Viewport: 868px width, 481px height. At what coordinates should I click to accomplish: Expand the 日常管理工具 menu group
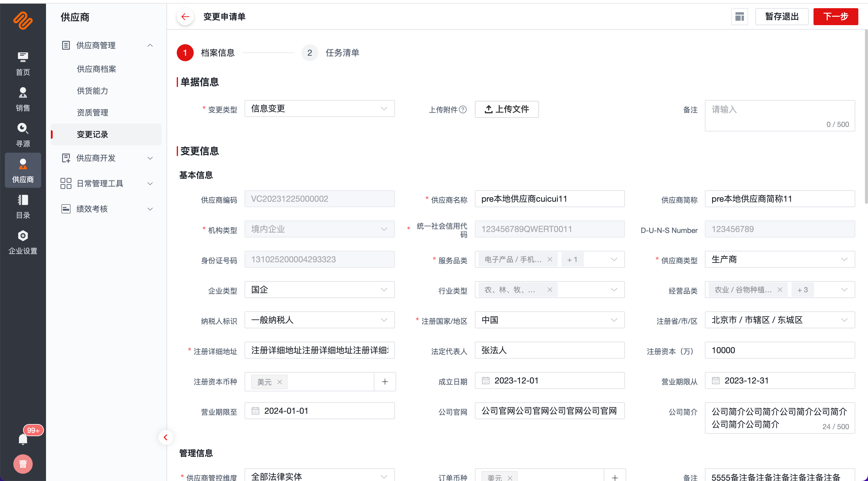(x=150, y=183)
